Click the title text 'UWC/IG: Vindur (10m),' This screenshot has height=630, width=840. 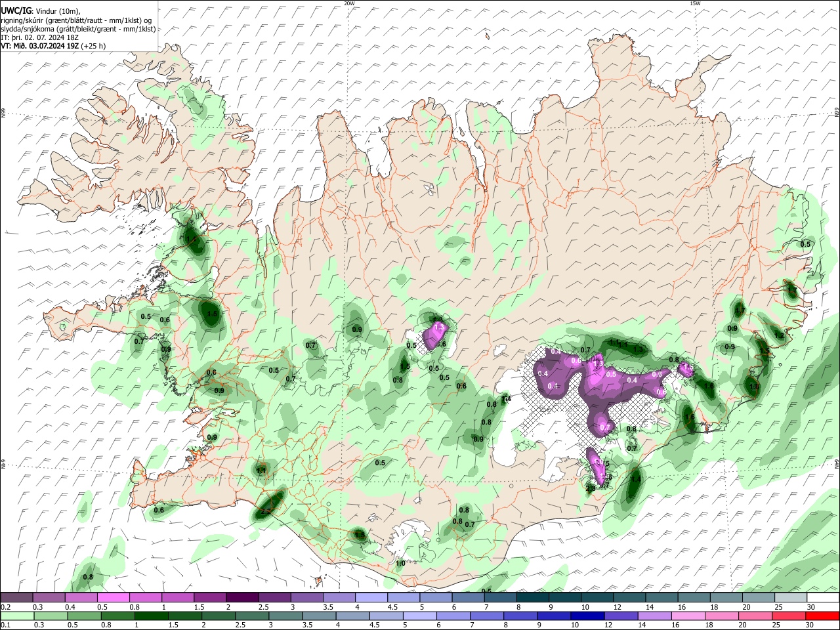coord(41,11)
